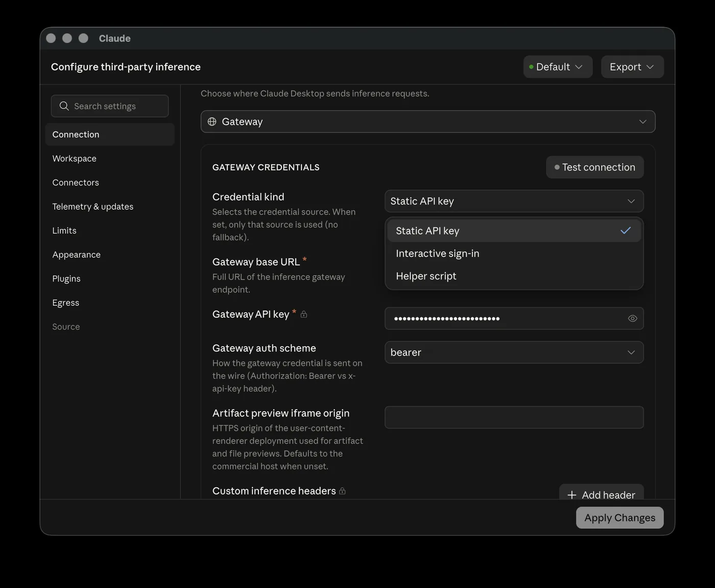
Task: Click the checkmark on Static API key option
Action: tap(626, 230)
